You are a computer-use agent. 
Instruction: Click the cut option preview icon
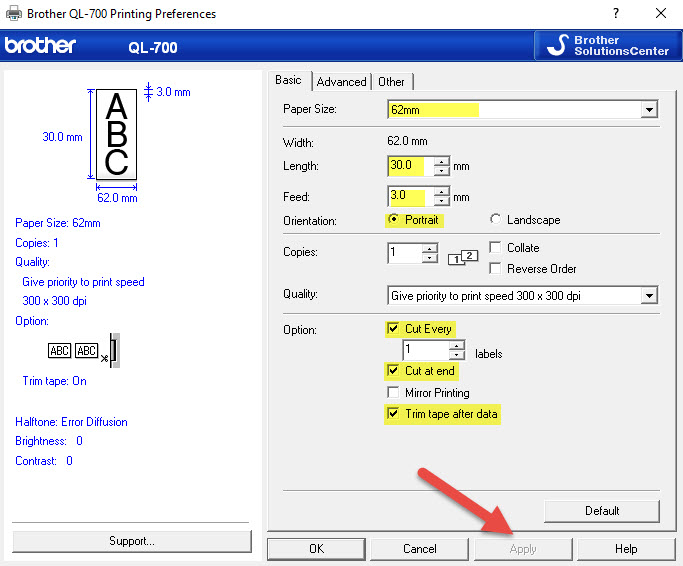pyautogui.click(x=84, y=351)
